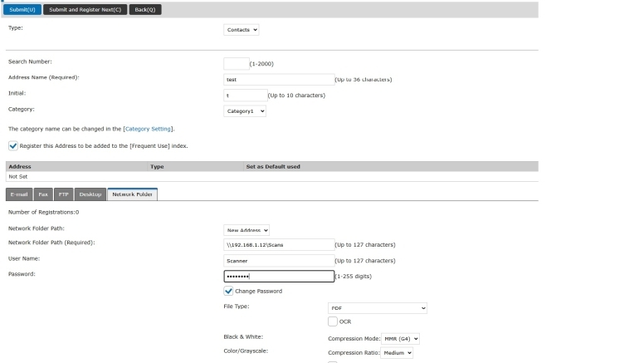Open Network Folder Path New Address dropdown

pos(247,230)
